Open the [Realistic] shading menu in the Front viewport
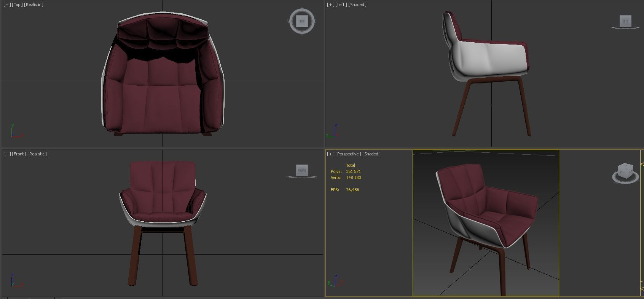 coord(37,154)
